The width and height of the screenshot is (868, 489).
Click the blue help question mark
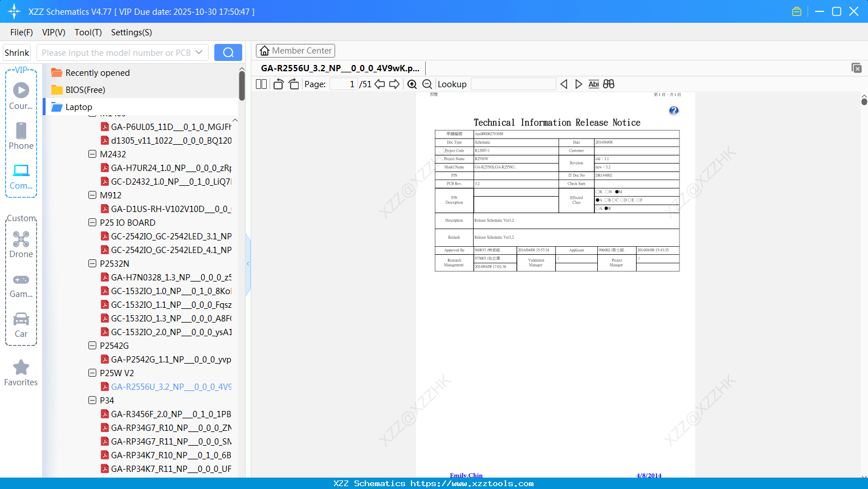click(x=674, y=111)
